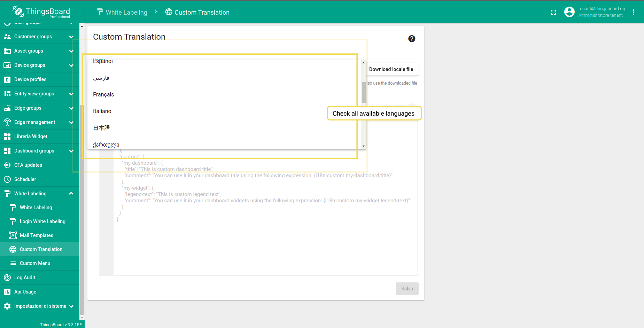Click sidebar scrollbar down arrow

82,318
